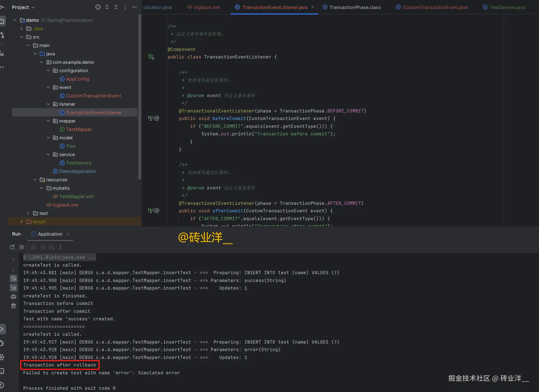Image resolution: width=539 pixels, height=392 pixels.
Task: Hide the Project tool window
Action: (x=134, y=7)
